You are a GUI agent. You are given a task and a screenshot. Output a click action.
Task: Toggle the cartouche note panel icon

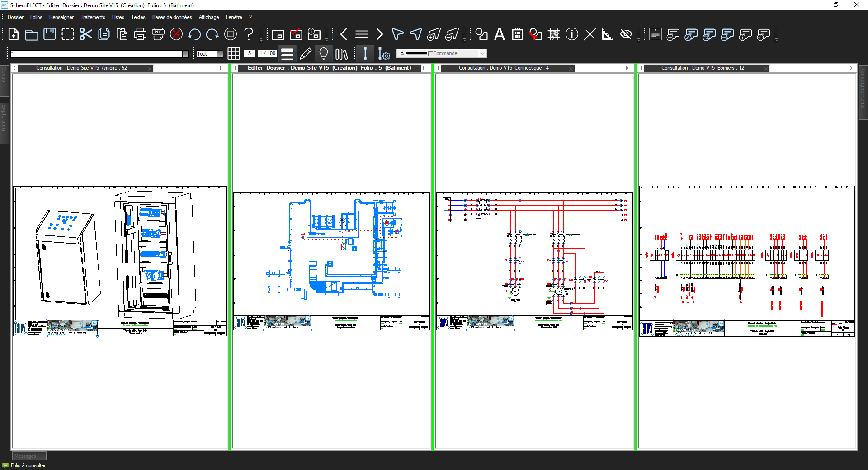[655, 34]
